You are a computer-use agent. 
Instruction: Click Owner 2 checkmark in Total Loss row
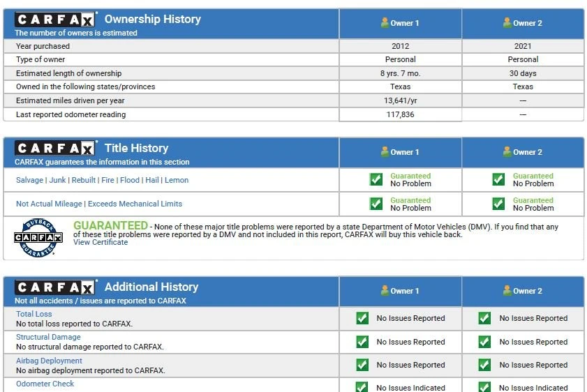[484, 318]
